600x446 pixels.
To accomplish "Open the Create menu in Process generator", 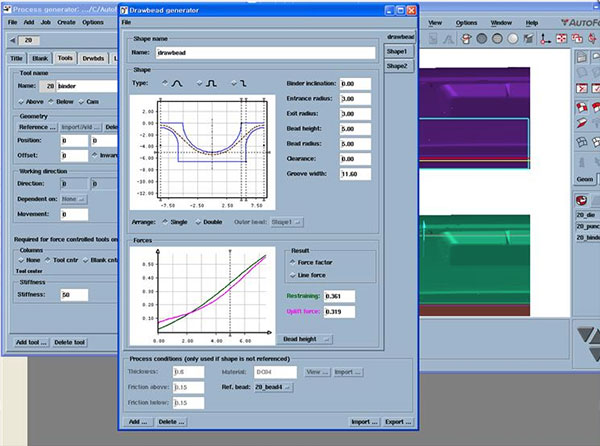I will click(x=66, y=22).
